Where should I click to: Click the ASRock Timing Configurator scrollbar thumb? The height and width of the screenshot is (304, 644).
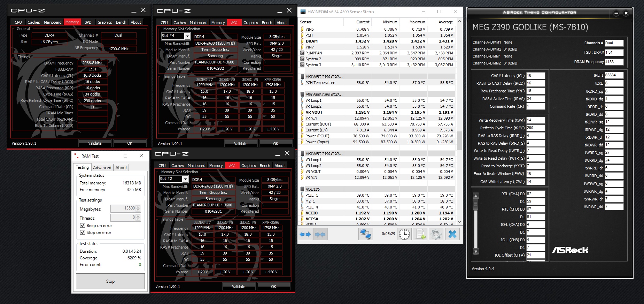pyautogui.click(x=476, y=205)
